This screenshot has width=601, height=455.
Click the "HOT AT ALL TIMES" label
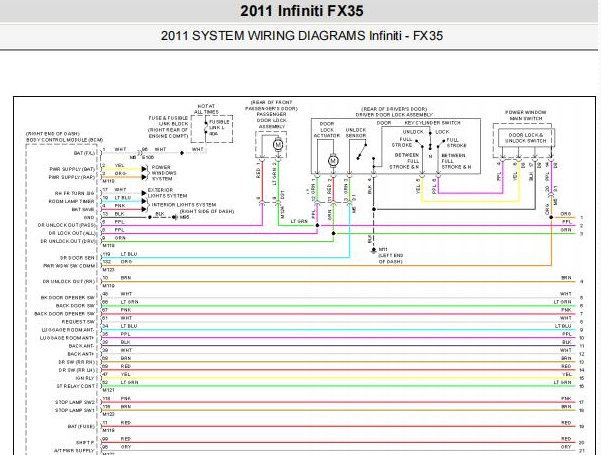pyautogui.click(x=206, y=109)
